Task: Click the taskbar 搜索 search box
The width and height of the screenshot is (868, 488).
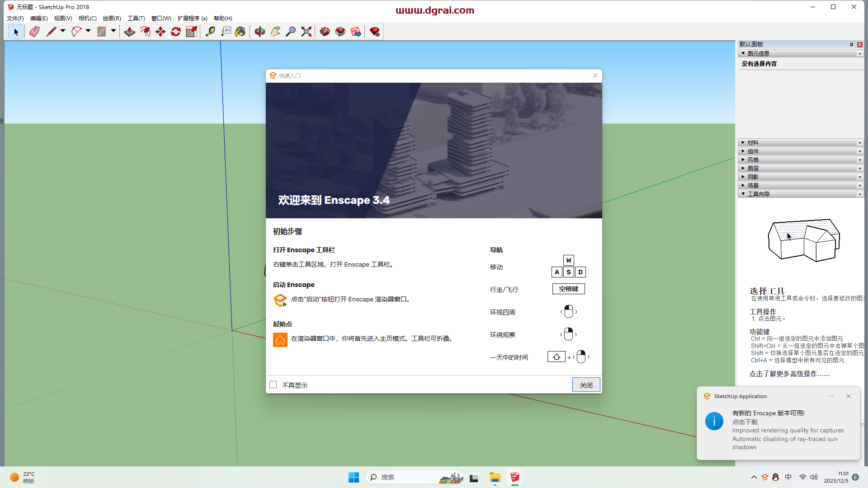Action: click(415, 477)
